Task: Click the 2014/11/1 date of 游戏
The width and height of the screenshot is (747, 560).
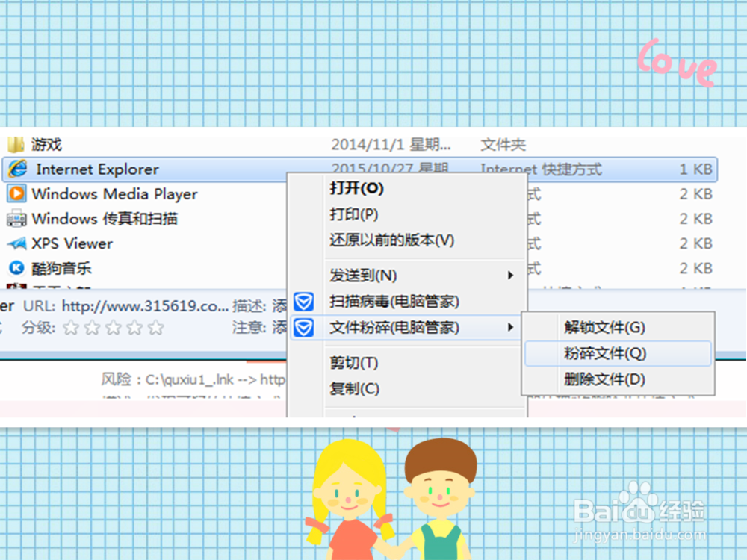Action: (x=391, y=144)
